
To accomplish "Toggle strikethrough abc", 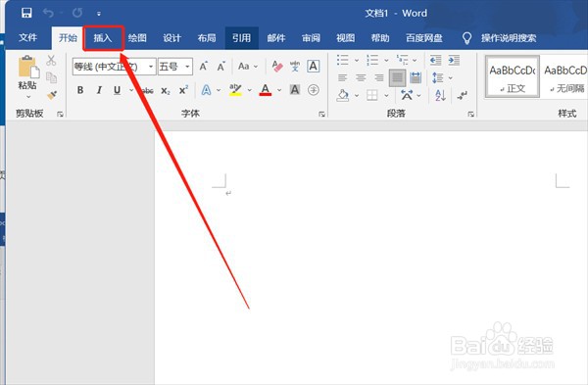I will 147,90.
